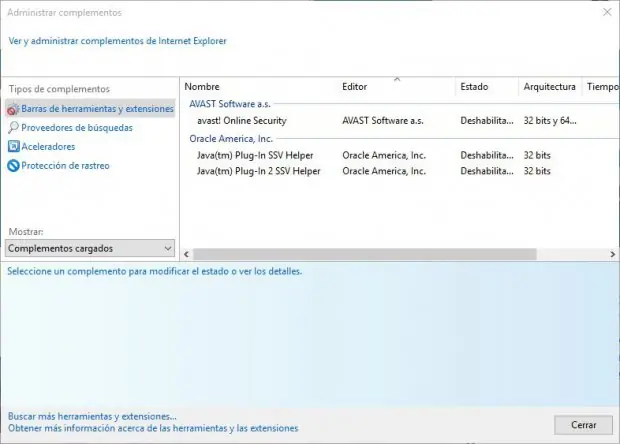Image resolution: width=620 pixels, height=444 pixels.
Task: Click AVAST Software a.s. editor cell
Action: 383,121
